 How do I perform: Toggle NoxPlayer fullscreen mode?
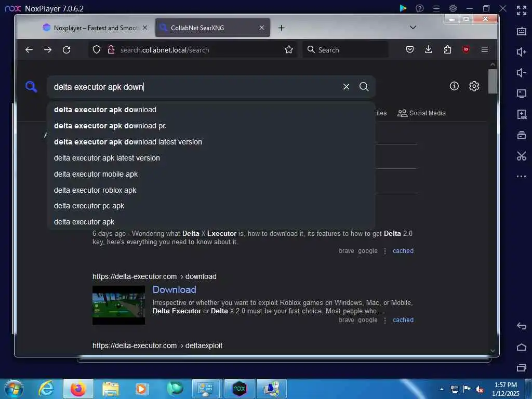tap(522, 10)
